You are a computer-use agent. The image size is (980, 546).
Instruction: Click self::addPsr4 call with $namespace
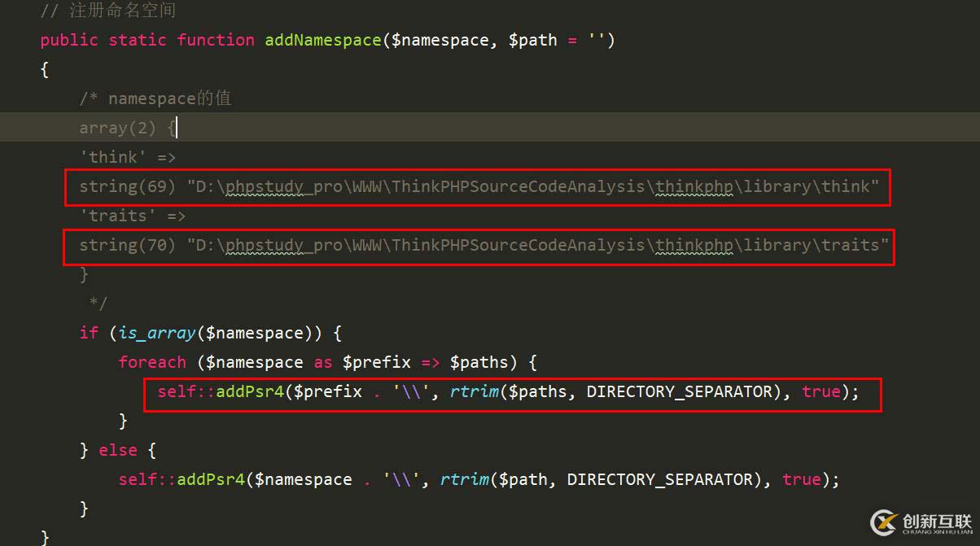pos(479,479)
